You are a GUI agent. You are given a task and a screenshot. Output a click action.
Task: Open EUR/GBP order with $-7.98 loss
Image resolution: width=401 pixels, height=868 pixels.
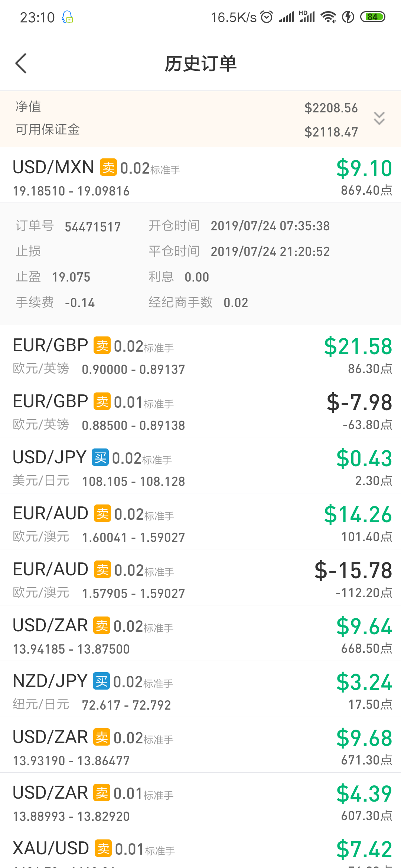pyautogui.click(x=200, y=410)
